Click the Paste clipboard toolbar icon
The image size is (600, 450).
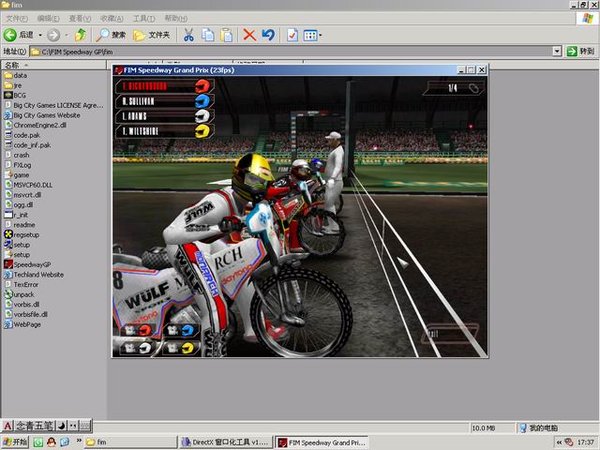227,35
